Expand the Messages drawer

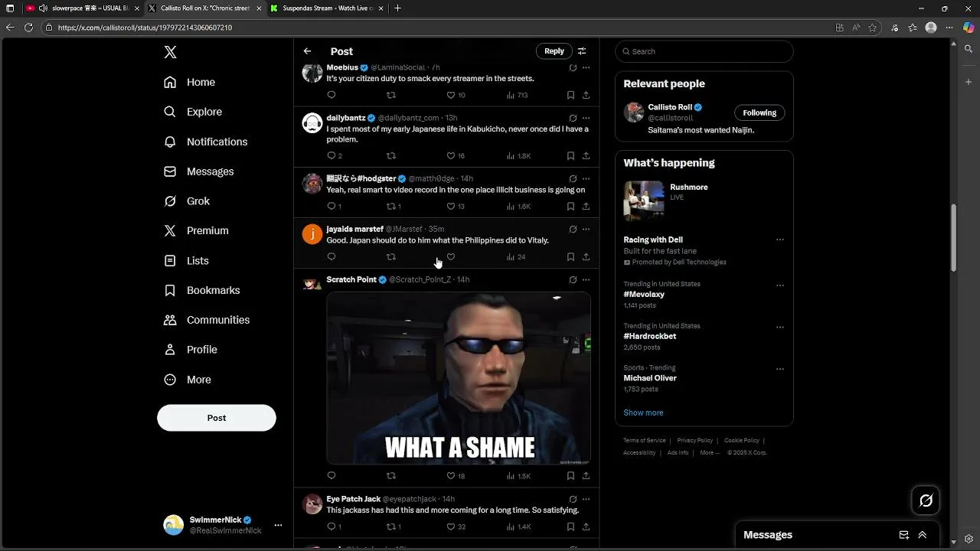tap(923, 535)
